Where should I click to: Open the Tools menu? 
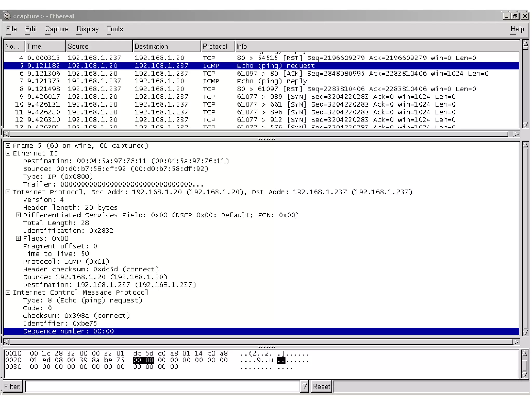click(x=115, y=29)
